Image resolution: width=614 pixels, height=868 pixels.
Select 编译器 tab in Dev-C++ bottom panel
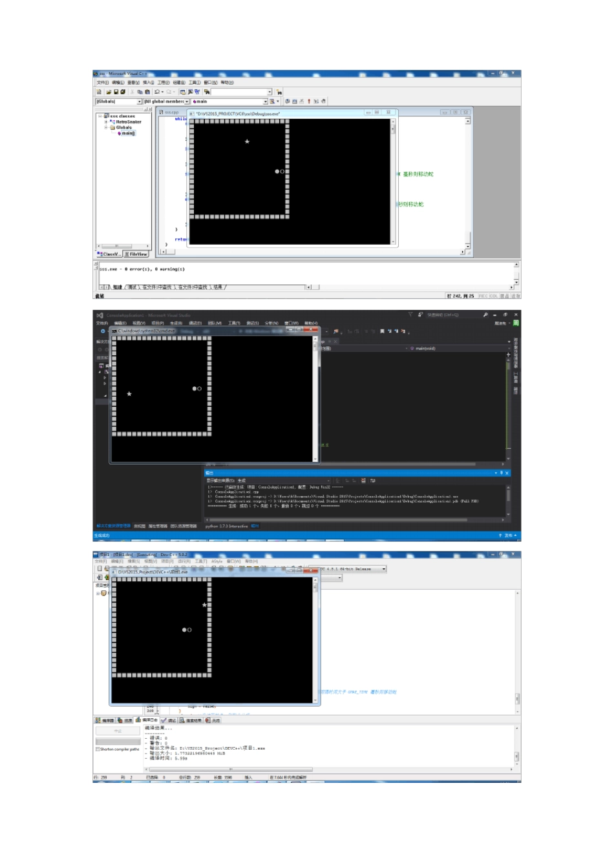(x=105, y=720)
